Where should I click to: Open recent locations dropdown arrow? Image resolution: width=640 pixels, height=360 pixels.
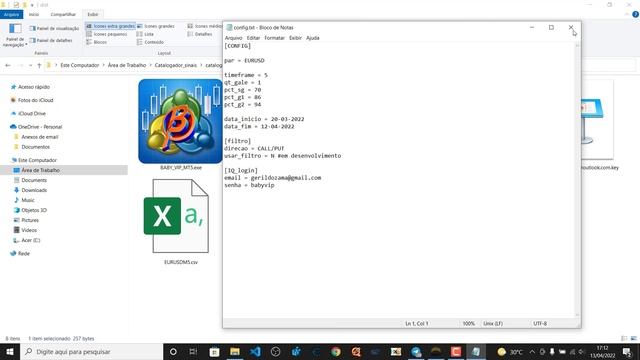30,65
